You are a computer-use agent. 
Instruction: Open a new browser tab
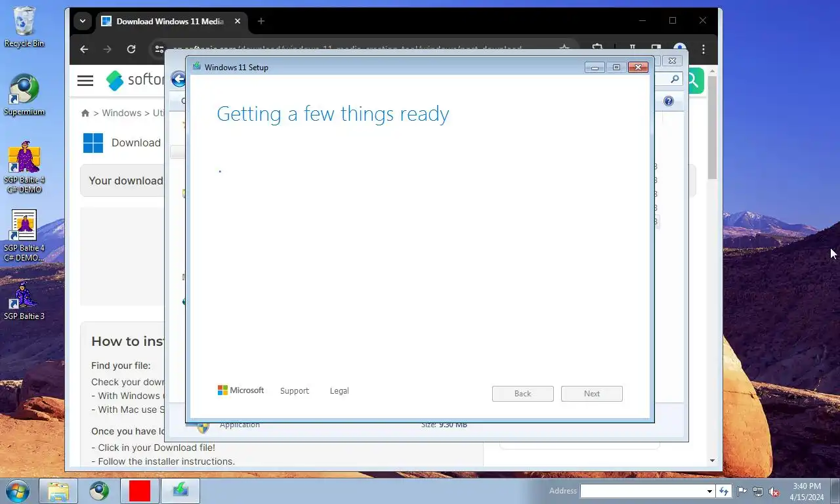click(261, 21)
